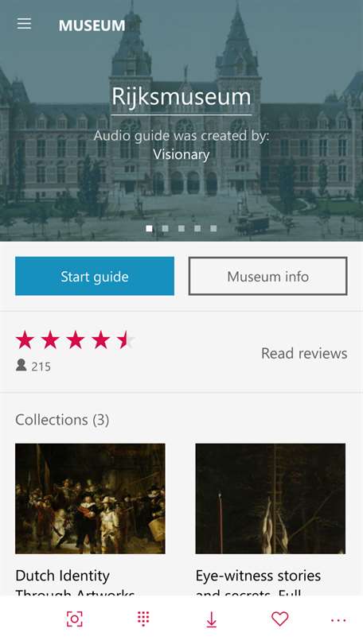363x644 pixels.
Task: Select the Collections (3) section header
Action: coord(62,420)
